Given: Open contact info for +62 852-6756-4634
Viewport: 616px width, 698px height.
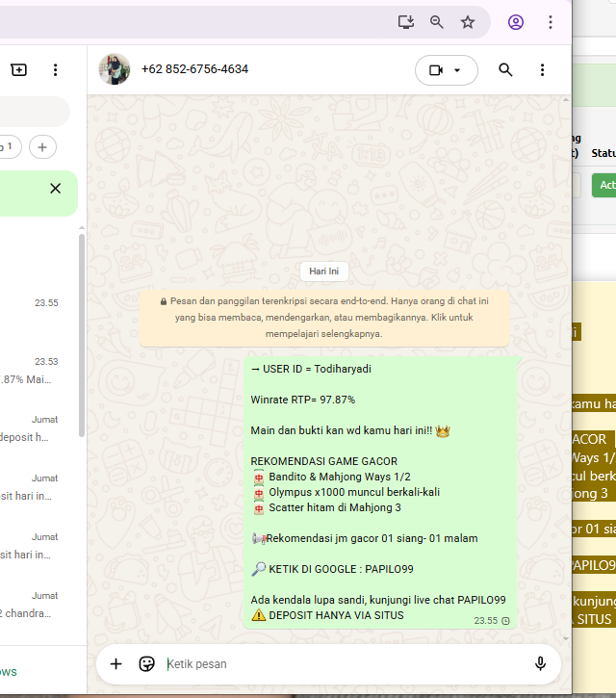Looking at the screenshot, I should point(194,69).
